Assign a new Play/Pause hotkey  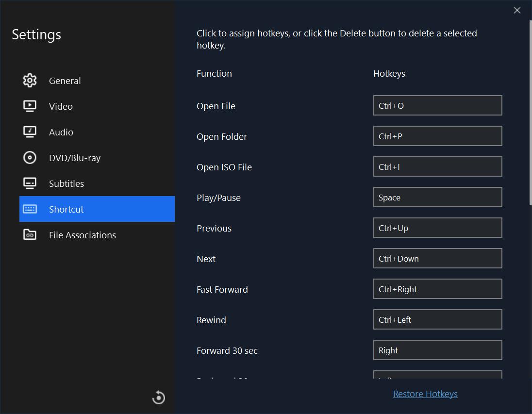pyautogui.click(x=437, y=197)
